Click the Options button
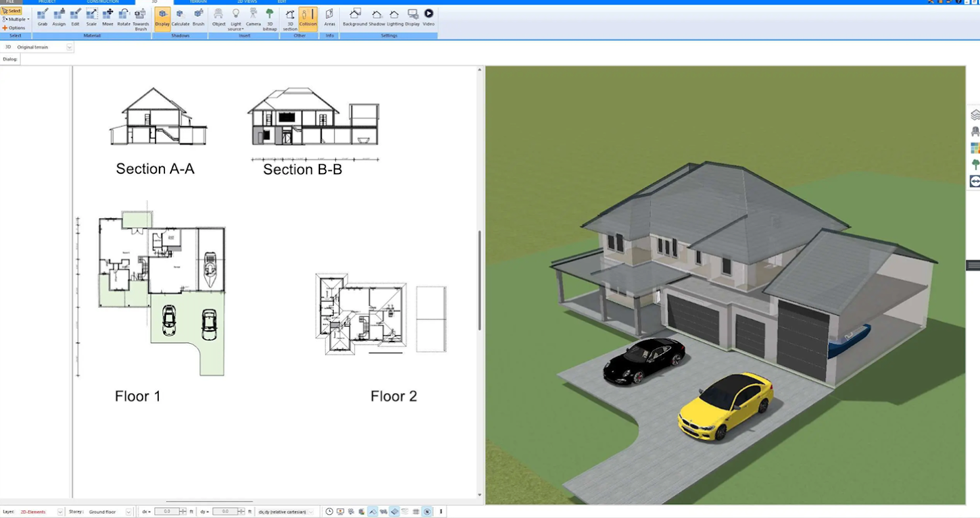 tap(14, 28)
